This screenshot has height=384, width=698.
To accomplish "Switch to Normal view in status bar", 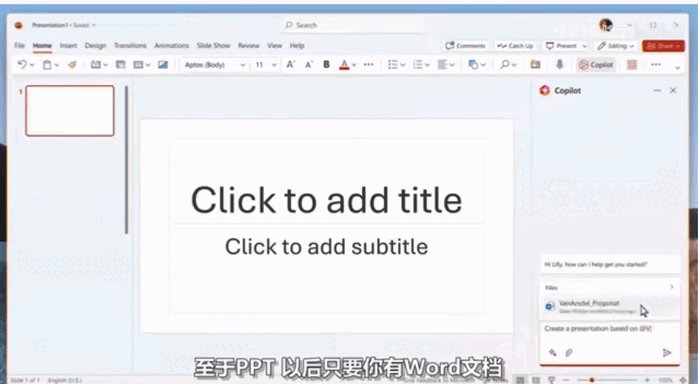I will click(x=520, y=380).
